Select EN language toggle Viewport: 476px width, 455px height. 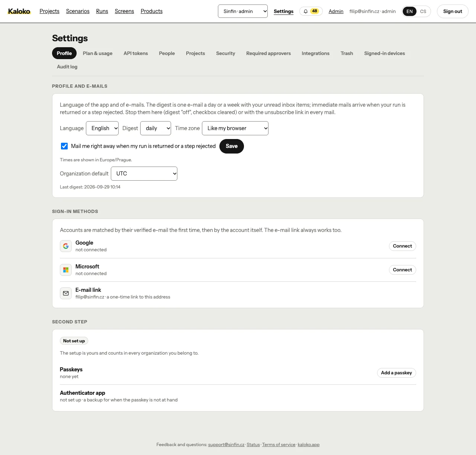coord(409,12)
